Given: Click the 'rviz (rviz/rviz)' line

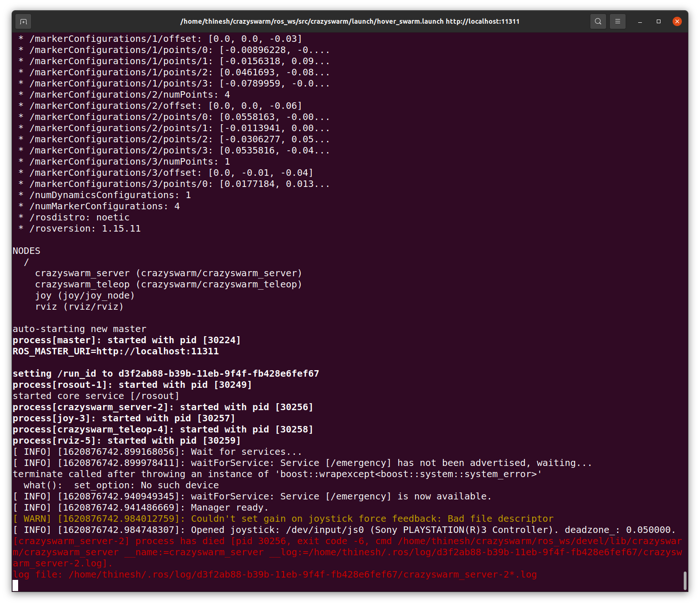Looking at the screenshot, I should [x=79, y=307].
